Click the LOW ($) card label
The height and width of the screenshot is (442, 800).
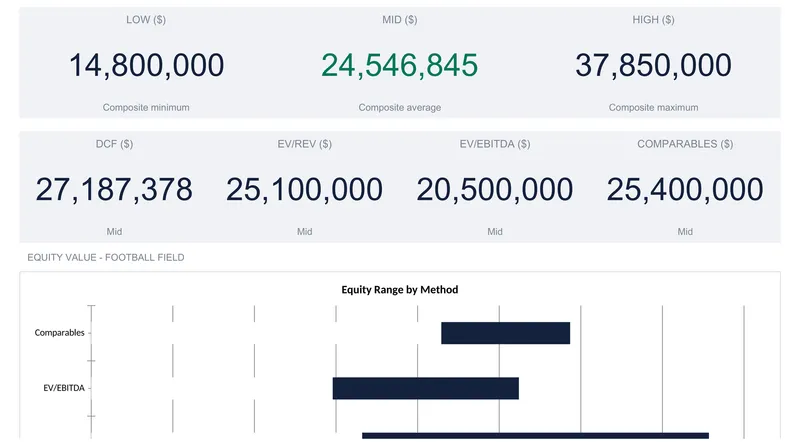pyautogui.click(x=146, y=20)
